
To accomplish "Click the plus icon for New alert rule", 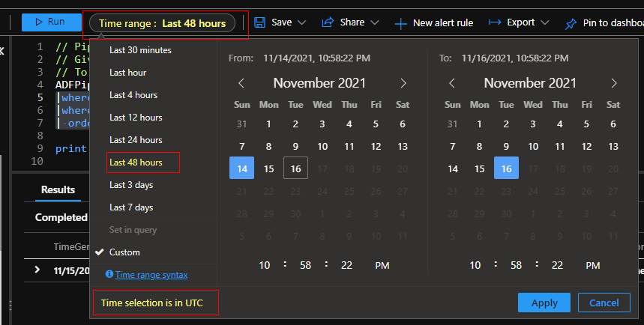I will click(400, 24).
